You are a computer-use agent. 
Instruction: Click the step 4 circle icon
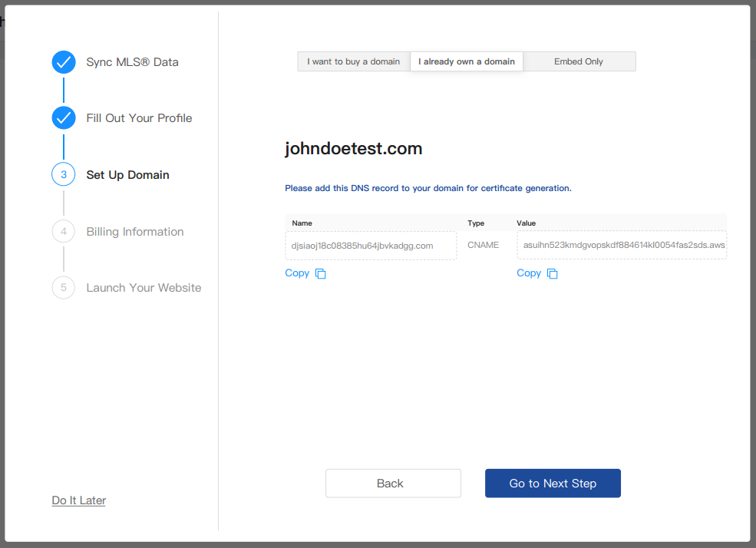(64, 232)
